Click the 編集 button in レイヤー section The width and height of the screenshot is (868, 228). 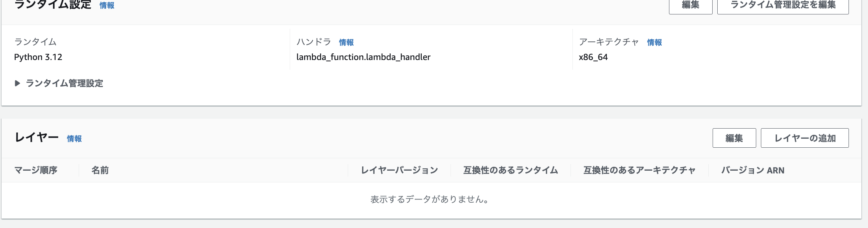[x=734, y=138]
